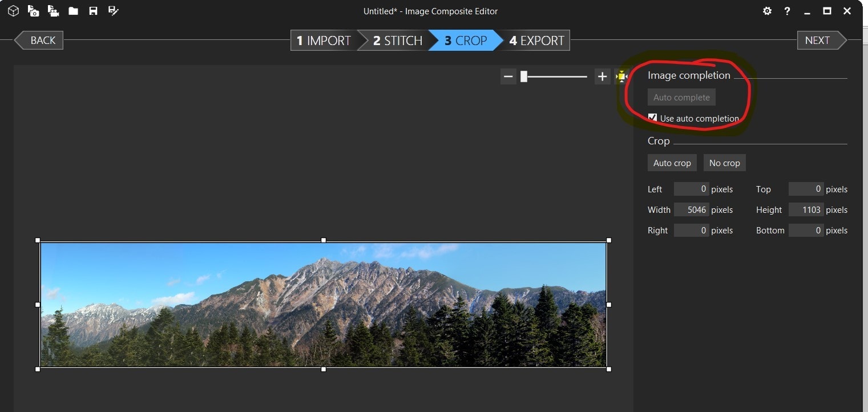This screenshot has width=868, height=412.
Task: Click the Auto complete button
Action: 681,97
